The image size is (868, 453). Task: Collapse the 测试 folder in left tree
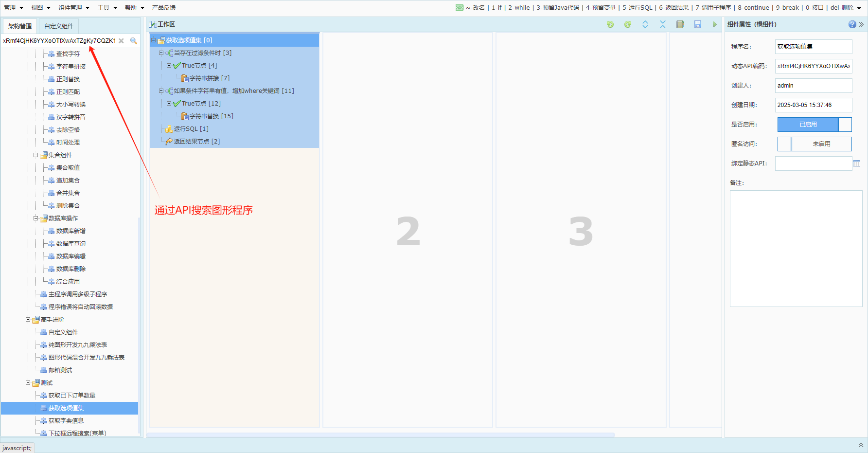click(28, 382)
